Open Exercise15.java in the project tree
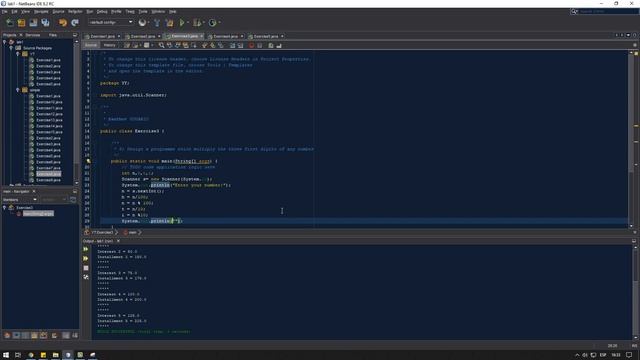Viewport: 640px width, 360px height. [x=49, y=132]
